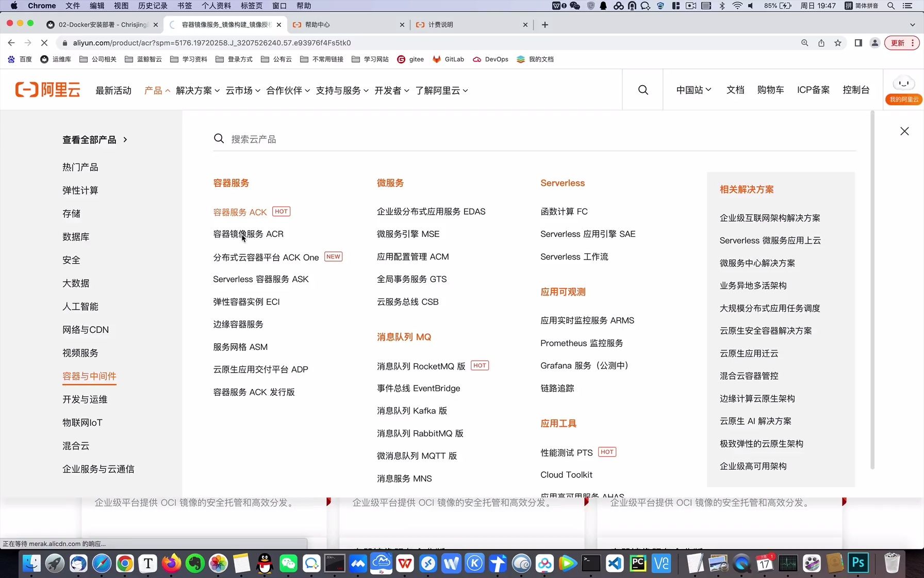Open 容器服务 ACK product link

(240, 212)
